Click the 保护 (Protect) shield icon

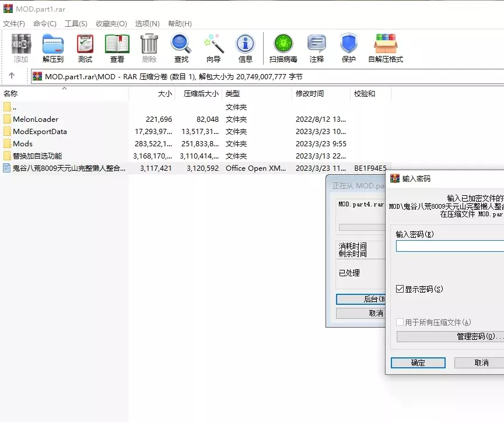click(x=349, y=48)
